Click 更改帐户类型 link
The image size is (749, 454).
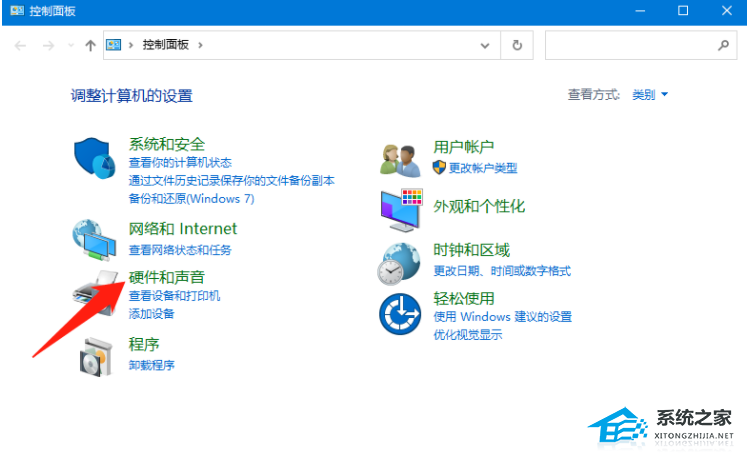click(x=483, y=168)
